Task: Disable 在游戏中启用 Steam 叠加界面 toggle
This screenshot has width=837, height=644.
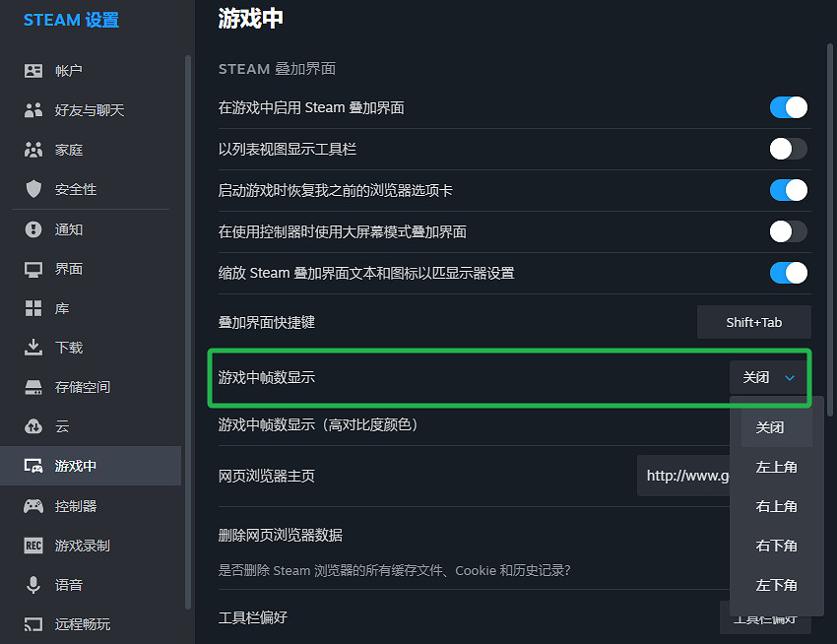Action: point(788,107)
